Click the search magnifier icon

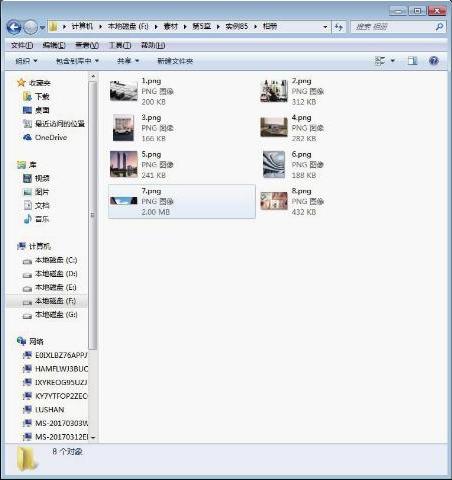click(x=440, y=27)
